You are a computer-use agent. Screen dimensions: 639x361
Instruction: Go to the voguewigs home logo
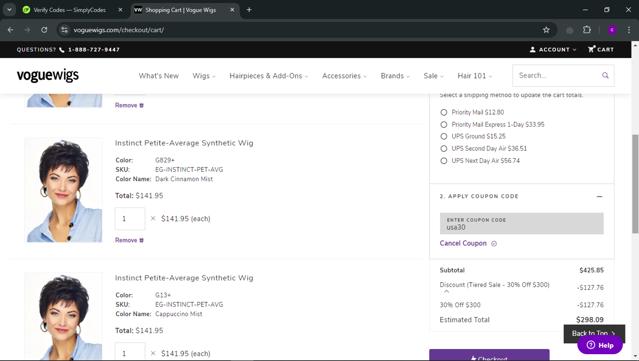48,76
